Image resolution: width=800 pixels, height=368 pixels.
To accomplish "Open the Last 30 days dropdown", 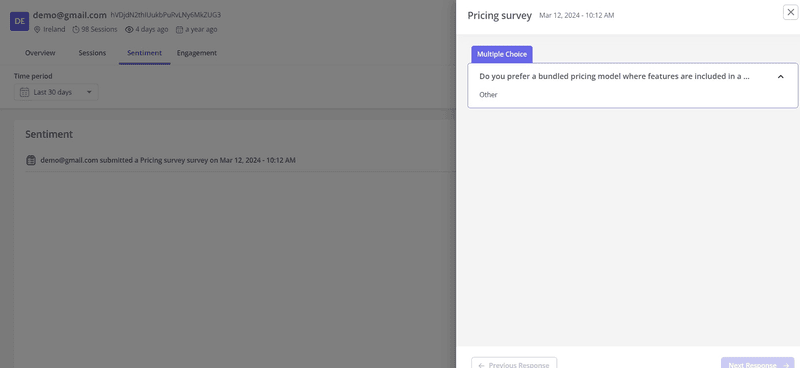I will tap(56, 92).
